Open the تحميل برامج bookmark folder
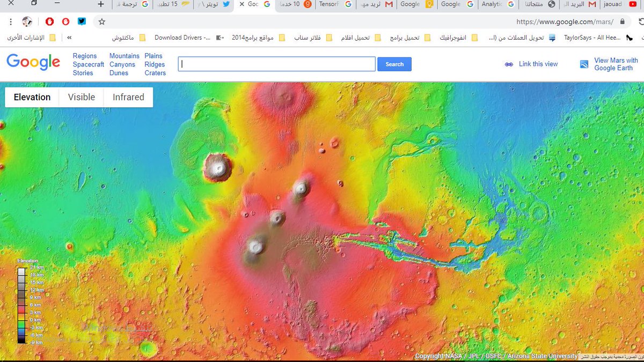Screen dimensions: 644x362 pos(410,38)
